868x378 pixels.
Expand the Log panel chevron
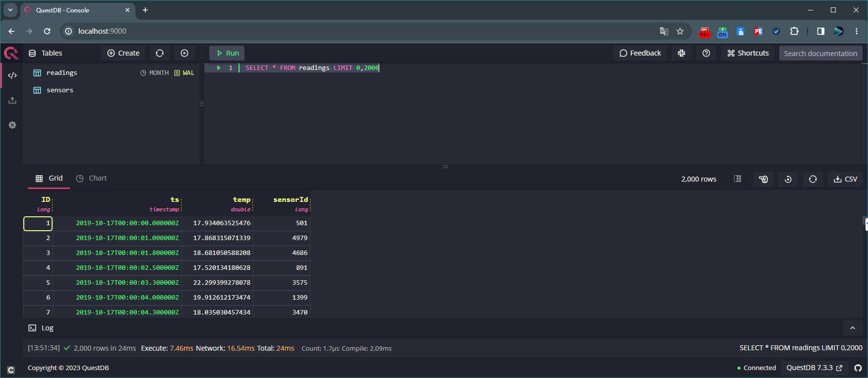(x=853, y=328)
